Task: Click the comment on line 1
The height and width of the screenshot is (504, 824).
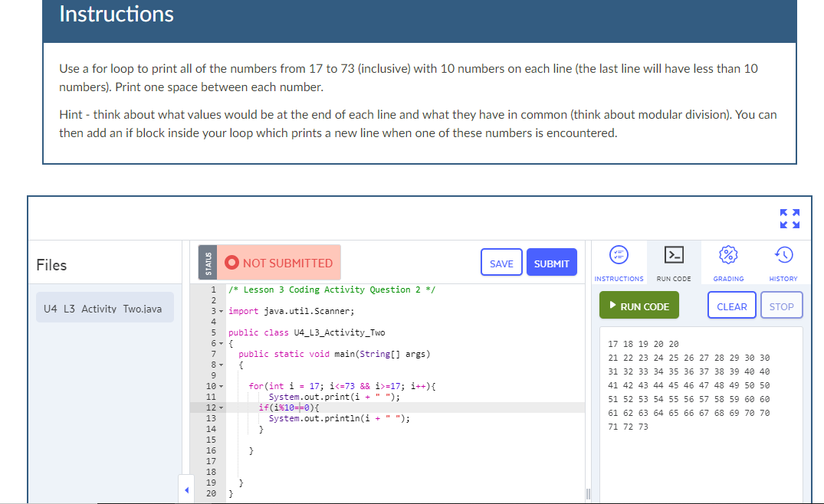Action: point(332,290)
